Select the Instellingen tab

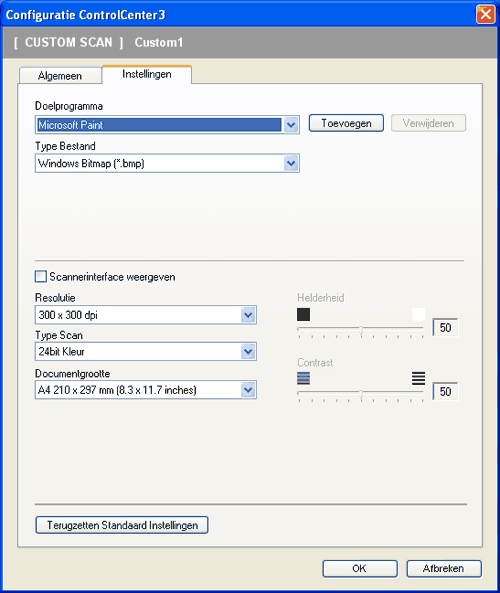coord(147,74)
